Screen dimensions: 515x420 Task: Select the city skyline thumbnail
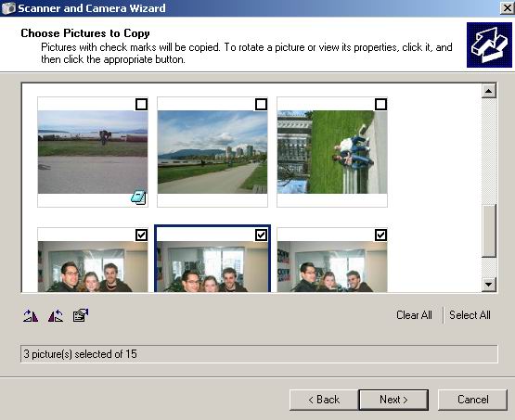(x=212, y=152)
